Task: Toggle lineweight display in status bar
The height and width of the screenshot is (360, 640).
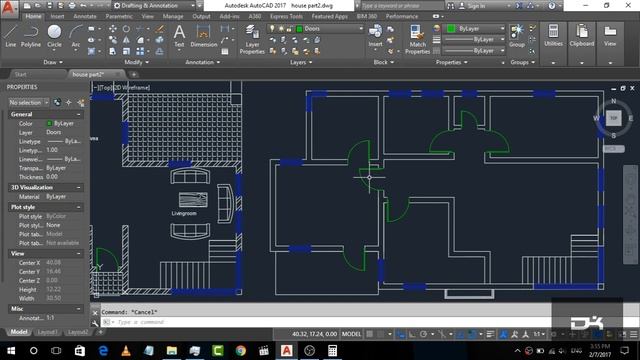Action: click(490, 334)
